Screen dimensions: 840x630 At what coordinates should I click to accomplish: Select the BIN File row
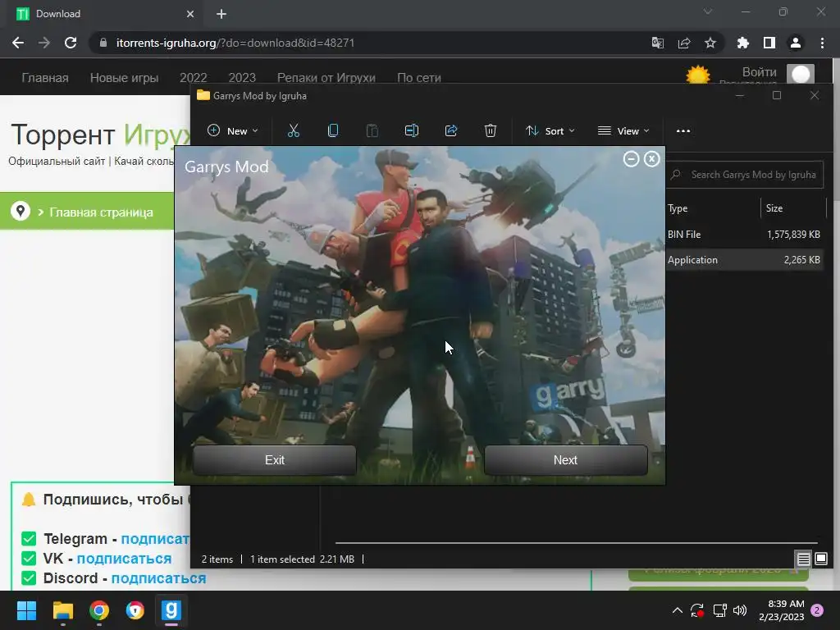(x=744, y=234)
